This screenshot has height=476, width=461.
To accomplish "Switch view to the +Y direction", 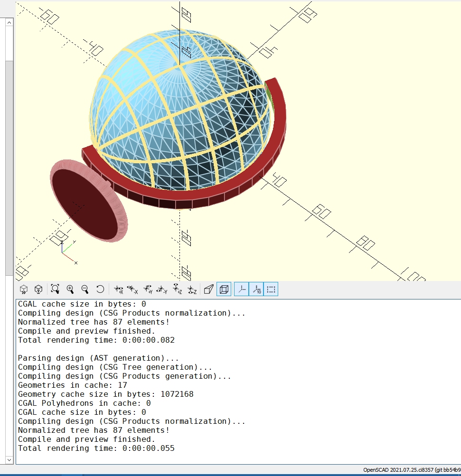I will (148, 289).
